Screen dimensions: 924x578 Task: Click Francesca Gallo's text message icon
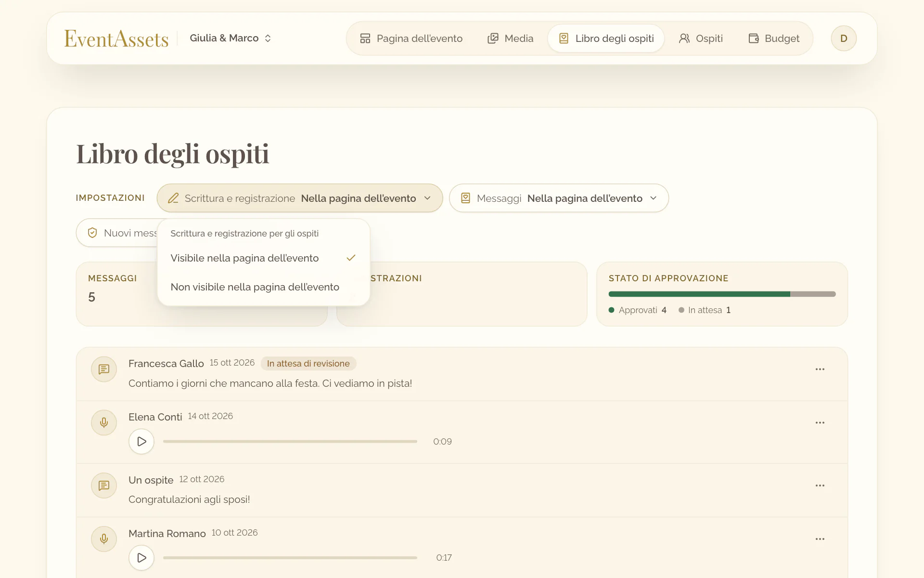coord(104,369)
